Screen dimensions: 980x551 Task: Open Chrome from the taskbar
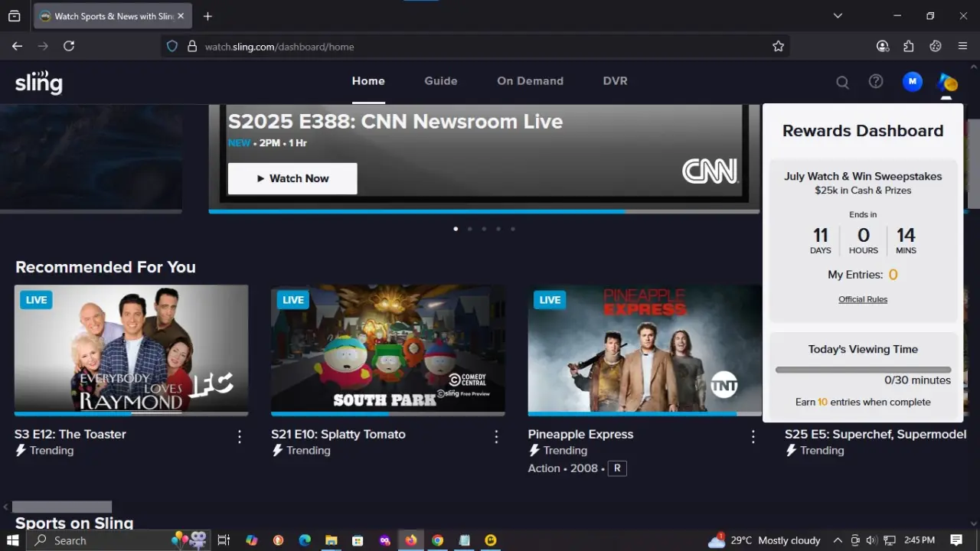[437, 540]
